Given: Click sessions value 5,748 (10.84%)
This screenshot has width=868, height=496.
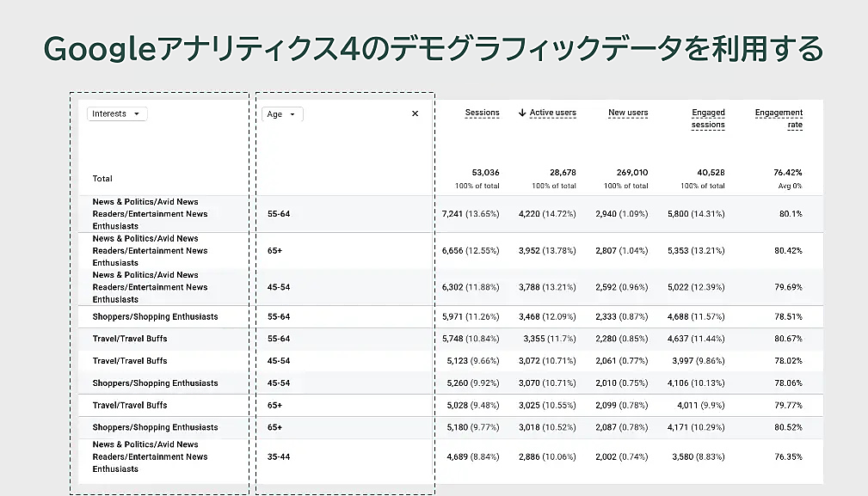Looking at the screenshot, I should tap(471, 339).
